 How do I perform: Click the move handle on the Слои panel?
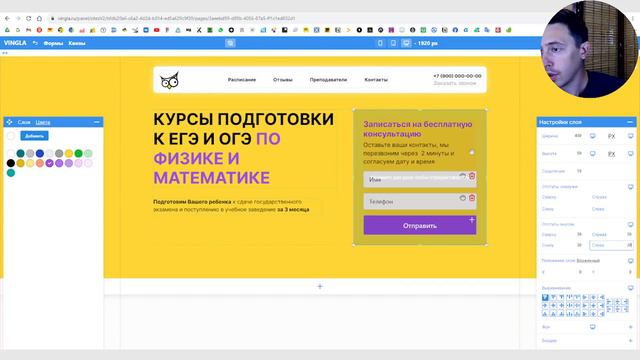point(9,122)
